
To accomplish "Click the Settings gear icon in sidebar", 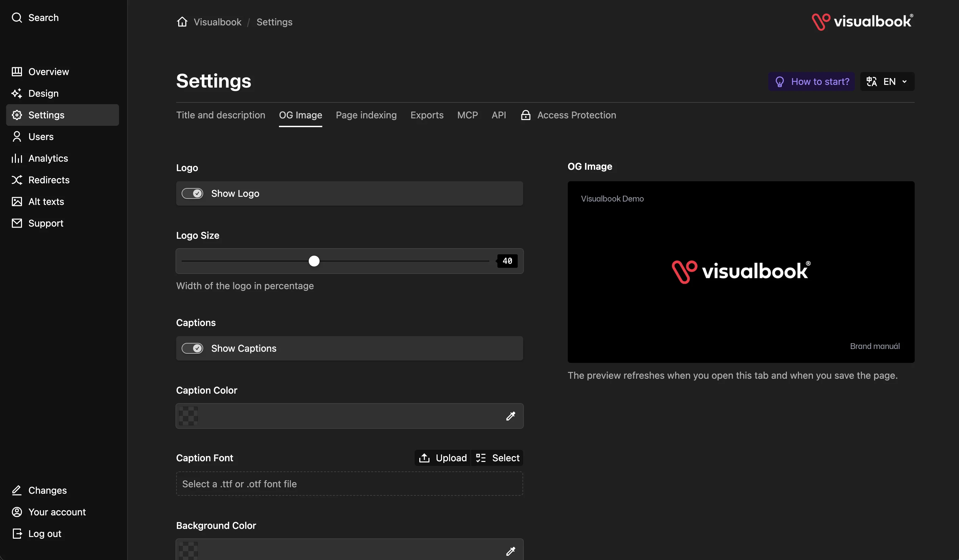I will tap(17, 115).
